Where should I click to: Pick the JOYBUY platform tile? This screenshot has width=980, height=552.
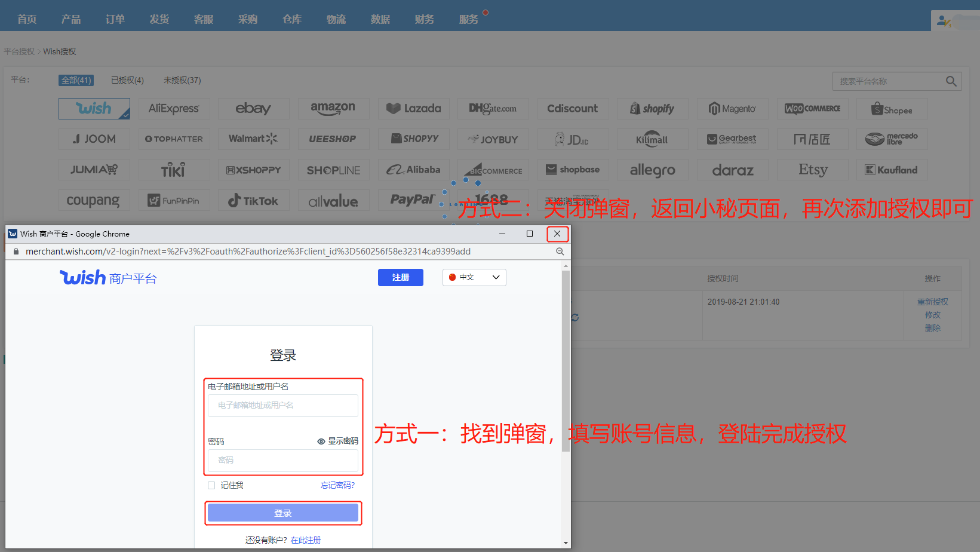click(x=493, y=139)
